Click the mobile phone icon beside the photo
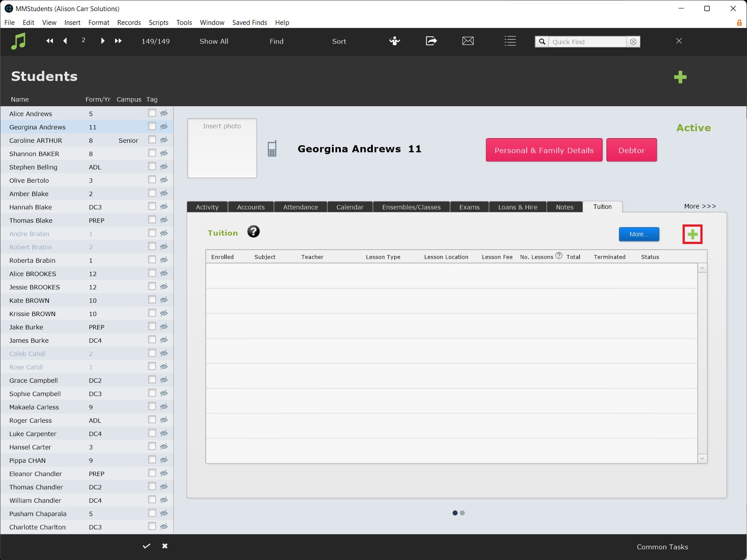The image size is (747, 560). click(272, 148)
